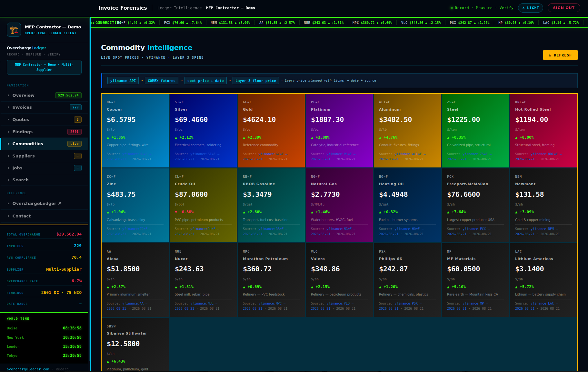Click the Invoice Forensics header title
The height and width of the screenshot is (372, 588).
[x=123, y=8]
